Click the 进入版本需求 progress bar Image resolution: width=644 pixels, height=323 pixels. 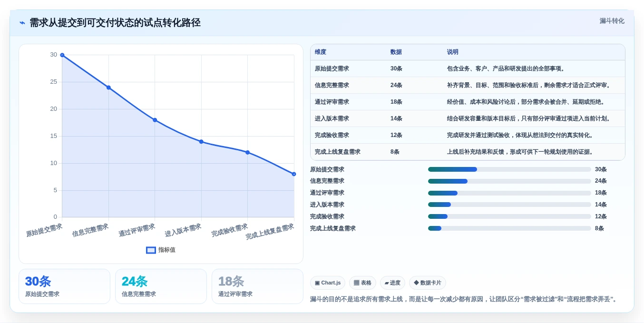point(509,205)
